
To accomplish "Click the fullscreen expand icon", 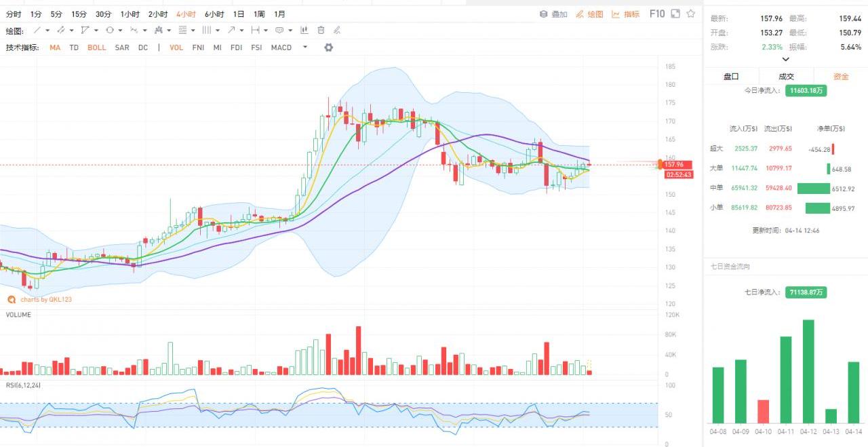I will [x=676, y=14].
